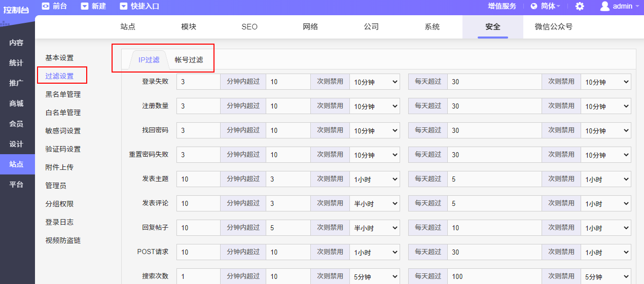Select 商城 in the left sidebar
The width and height of the screenshot is (644, 284).
pyautogui.click(x=16, y=103)
